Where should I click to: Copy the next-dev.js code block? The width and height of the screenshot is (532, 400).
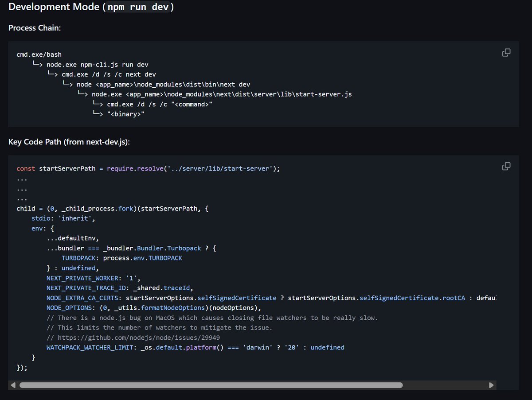(x=506, y=166)
